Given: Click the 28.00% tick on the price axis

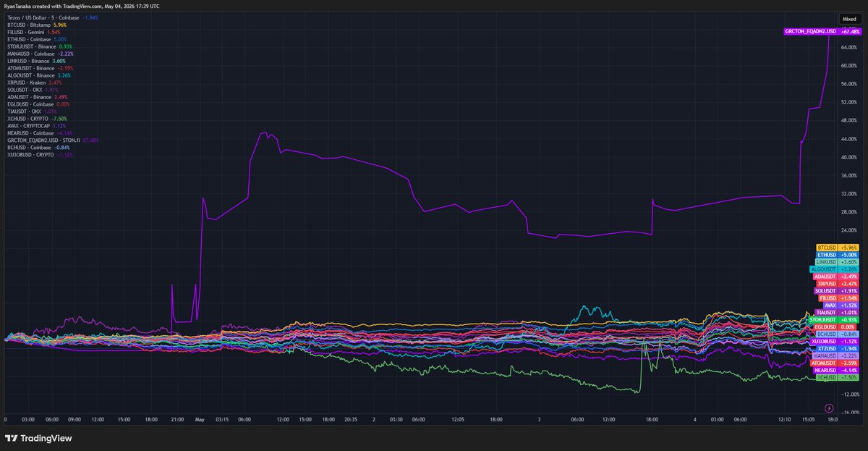Looking at the screenshot, I should [x=849, y=212].
